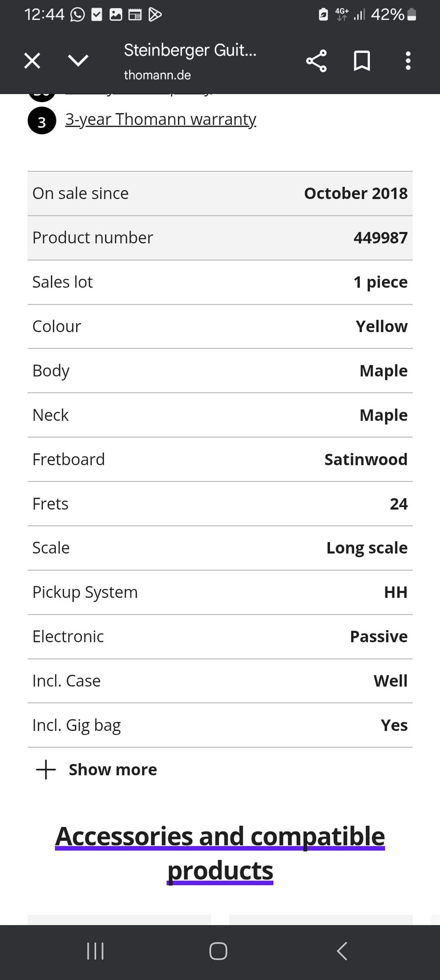Expand the Show more specifications
This screenshot has height=980, width=440.
tap(112, 770)
